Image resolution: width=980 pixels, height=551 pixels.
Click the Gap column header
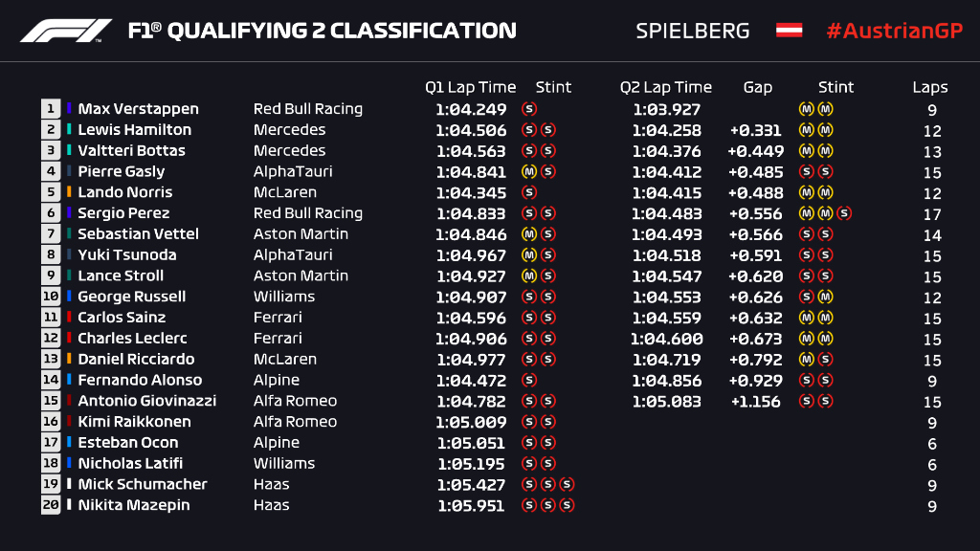[x=757, y=87]
